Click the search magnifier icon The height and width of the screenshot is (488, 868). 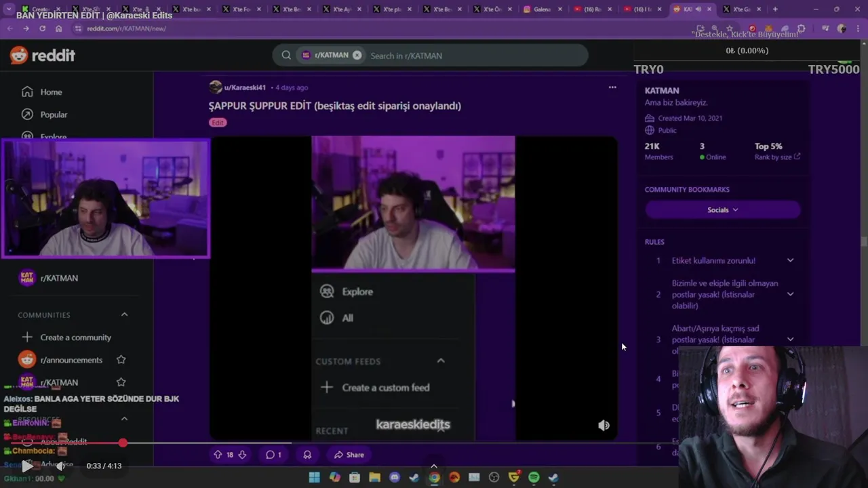click(x=286, y=56)
